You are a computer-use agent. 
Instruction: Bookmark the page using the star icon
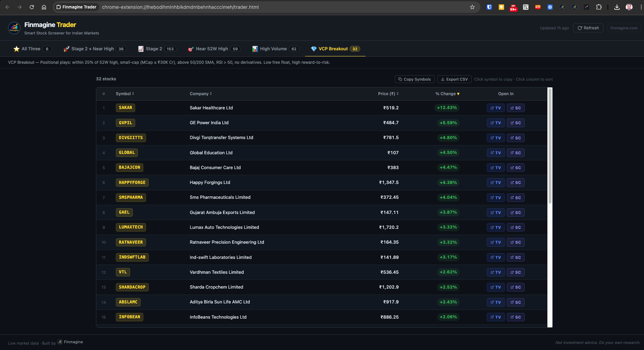pos(472,7)
